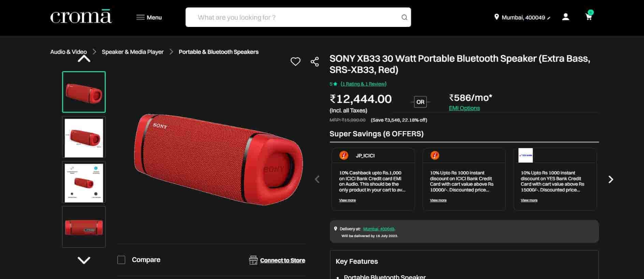Click the store icon beside Connect to Store
The height and width of the screenshot is (279, 644).
pos(253,260)
